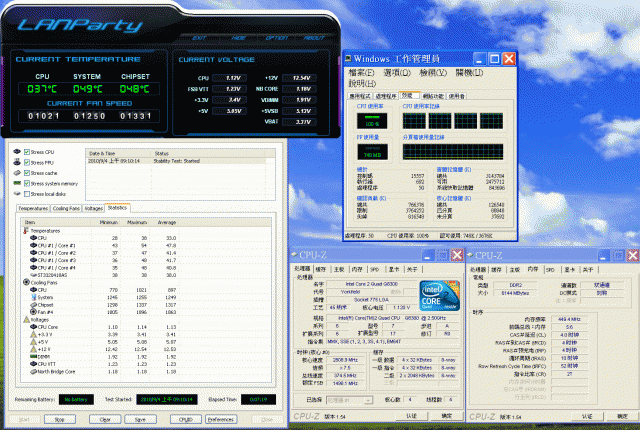The height and width of the screenshot is (430, 640).
Task: Select the Cooling Fans group row
Action: 145,282
